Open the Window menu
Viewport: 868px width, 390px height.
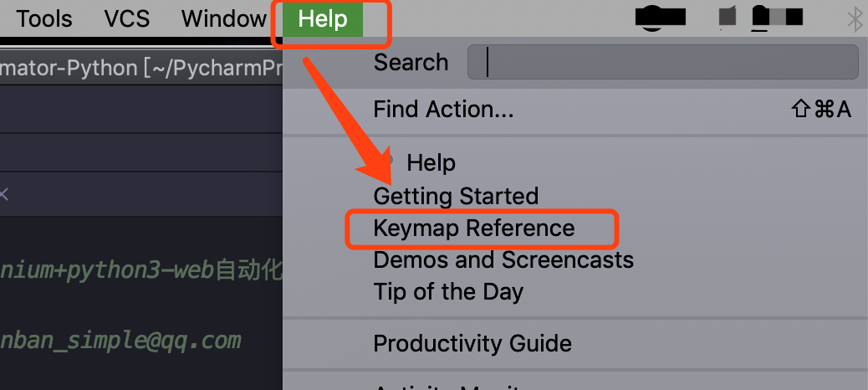tap(223, 19)
